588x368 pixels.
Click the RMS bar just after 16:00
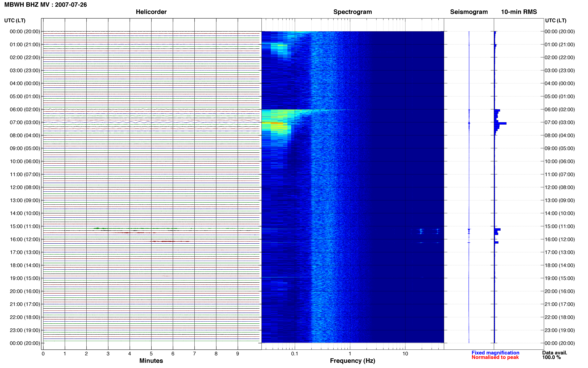pos(496,242)
